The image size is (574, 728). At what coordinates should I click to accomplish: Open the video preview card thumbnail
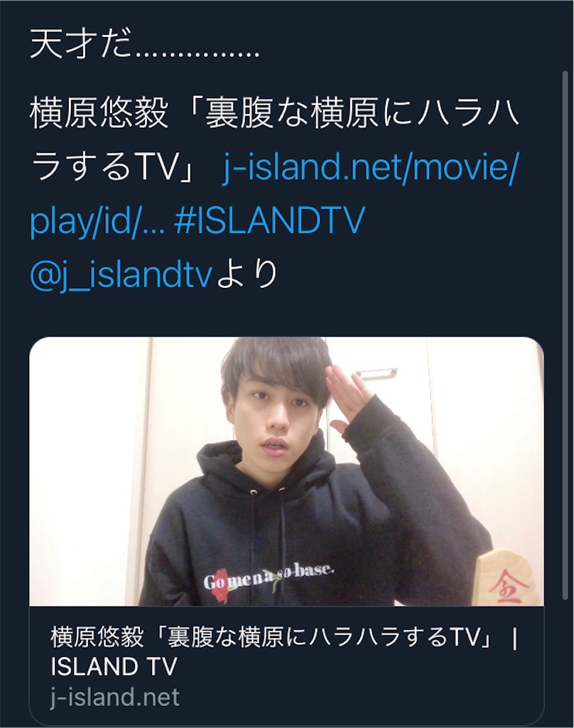tap(286, 472)
